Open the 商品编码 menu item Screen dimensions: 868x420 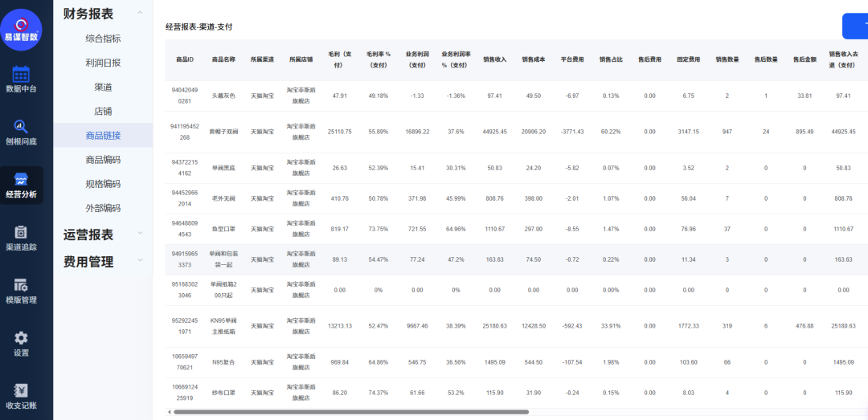[103, 160]
